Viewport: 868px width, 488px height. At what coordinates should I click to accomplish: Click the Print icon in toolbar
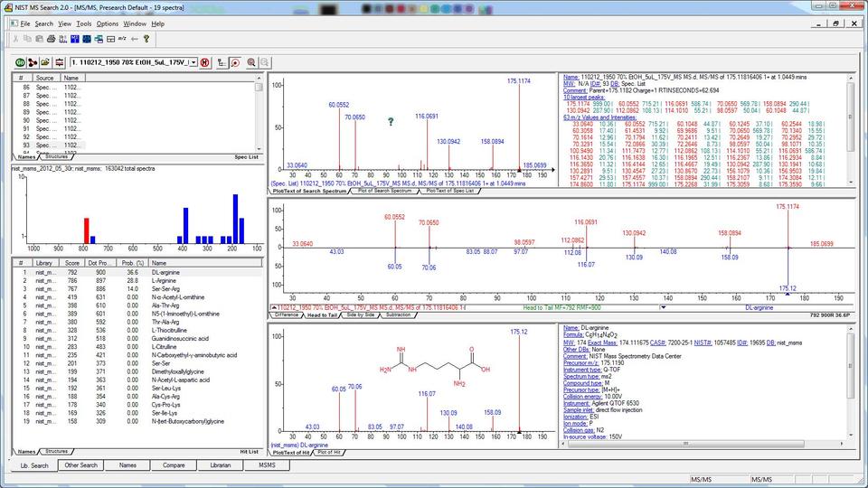[51, 39]
